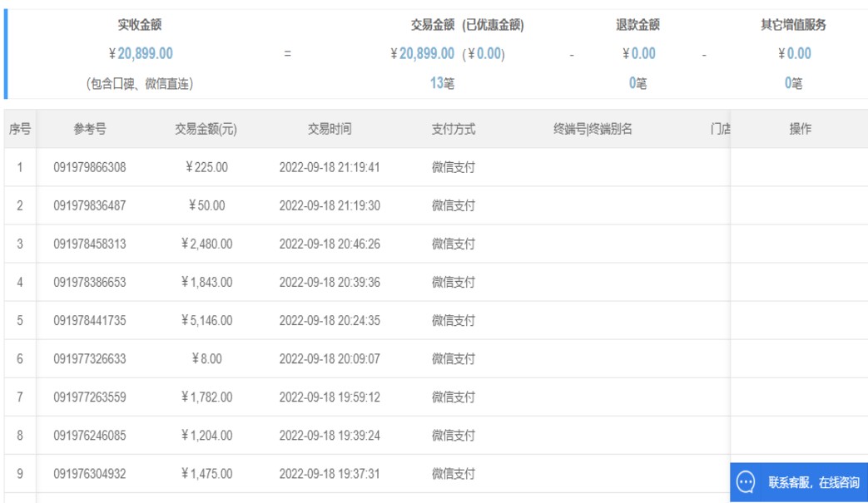
Task: Click reference number 091976304932 in row 9
Action: coord(90,473)
